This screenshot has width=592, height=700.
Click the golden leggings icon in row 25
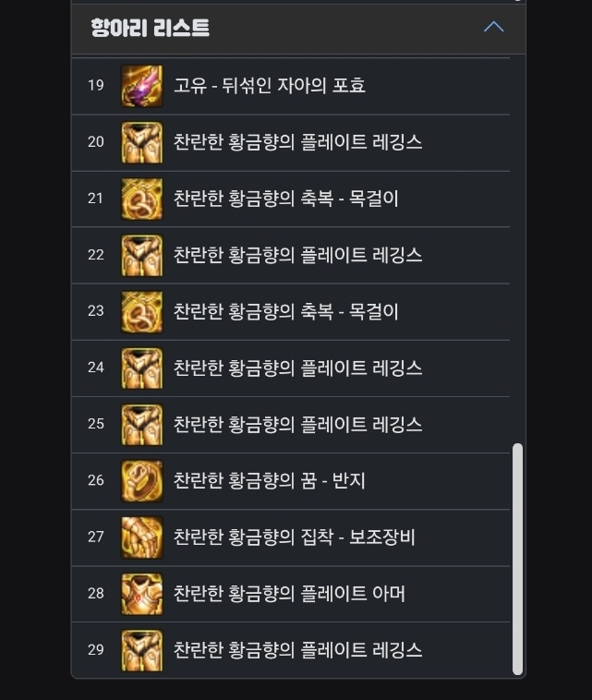click(x=142, y=425)
